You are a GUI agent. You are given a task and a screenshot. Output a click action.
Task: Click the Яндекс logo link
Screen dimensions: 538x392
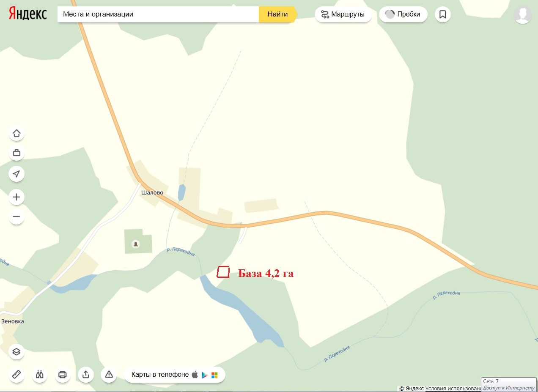(x=28, y=14)
